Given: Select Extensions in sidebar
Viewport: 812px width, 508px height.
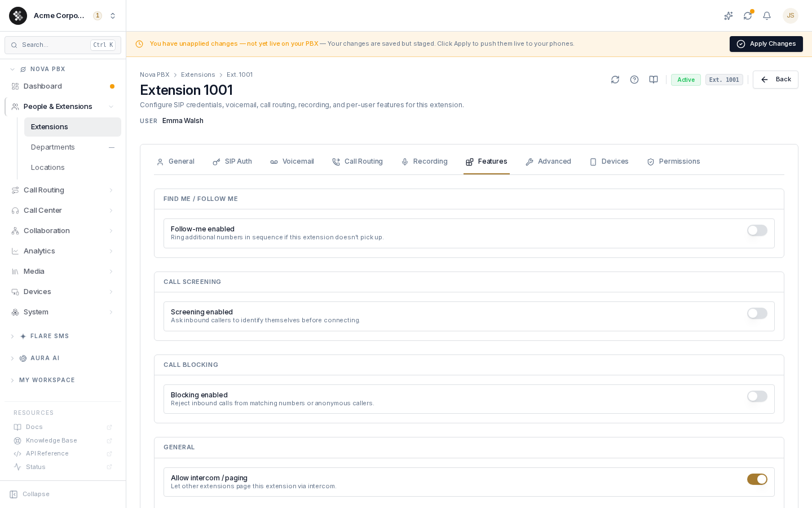Looking at the screenshot, I should coord(73,127).
